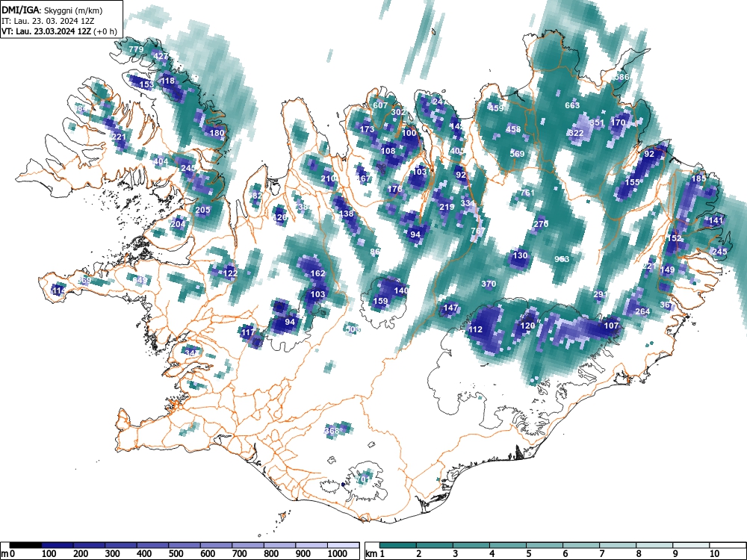Click the visibility value 107
The image size is (747, 560).
coord(611,326)
